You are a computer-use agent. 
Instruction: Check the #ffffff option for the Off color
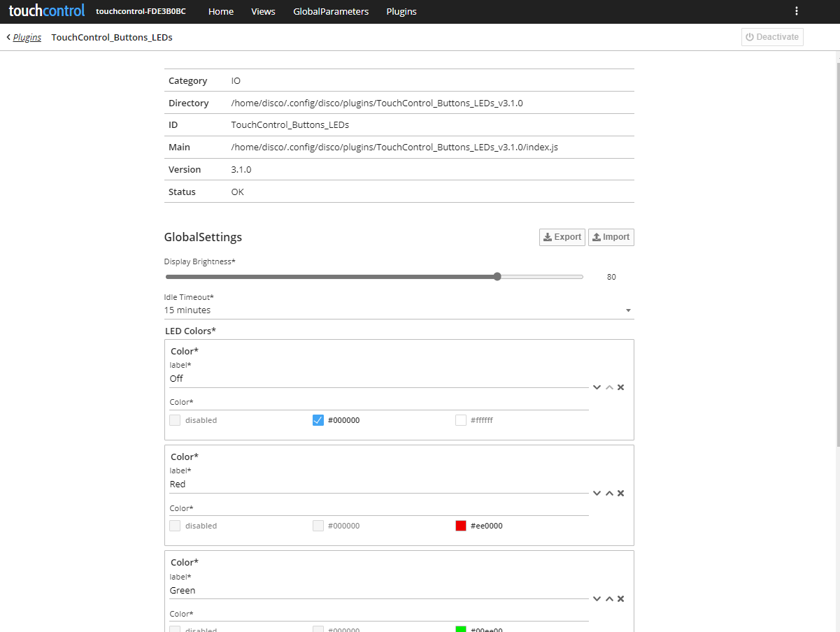click(x=460, y=419)
